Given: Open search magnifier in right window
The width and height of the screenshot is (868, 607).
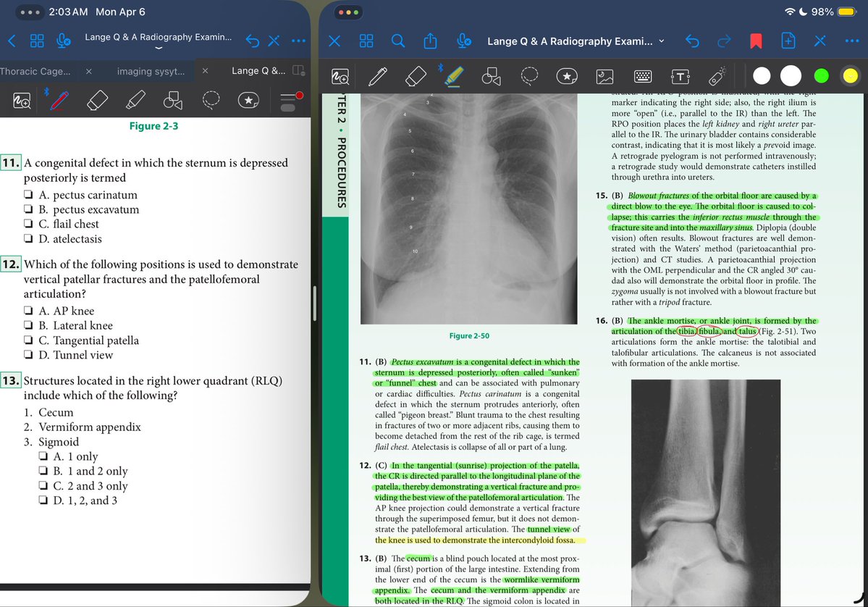Looking at the screenshot, I should coord(398,41).
